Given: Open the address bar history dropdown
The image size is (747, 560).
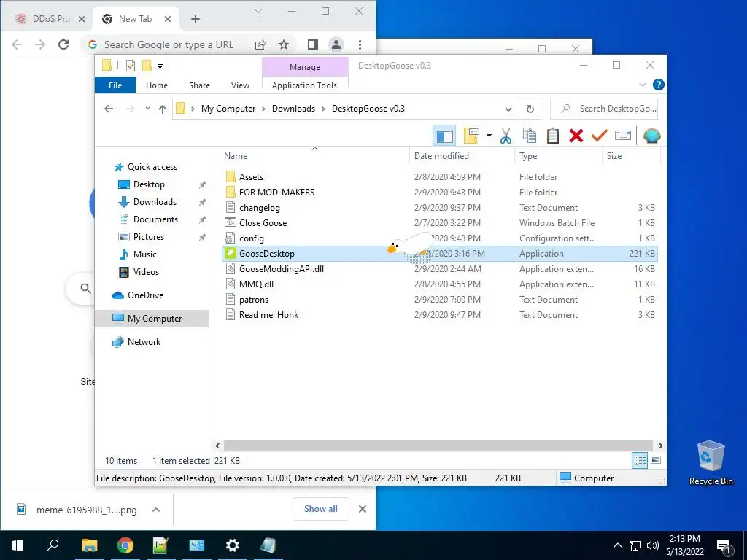Looking at the screenshot, I should coord(508,109).
